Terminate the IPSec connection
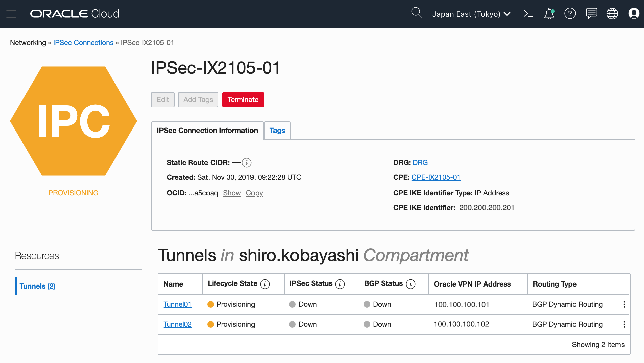 point(243,100)
